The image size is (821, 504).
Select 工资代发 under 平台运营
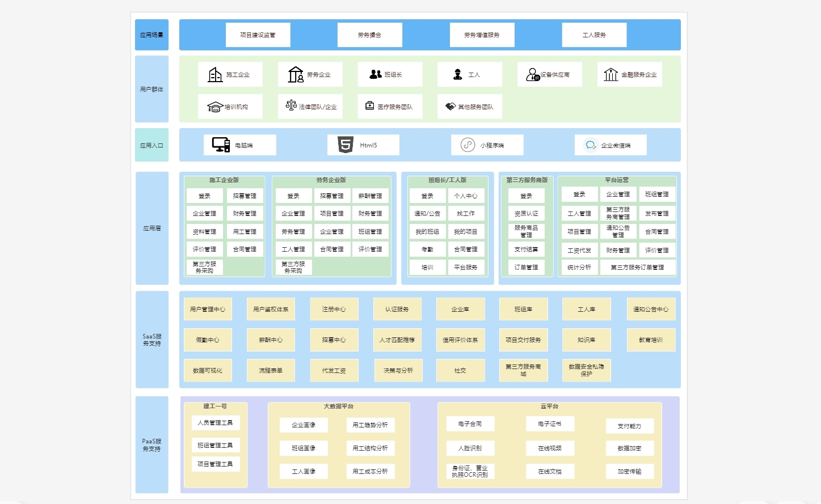pos(579,250)
